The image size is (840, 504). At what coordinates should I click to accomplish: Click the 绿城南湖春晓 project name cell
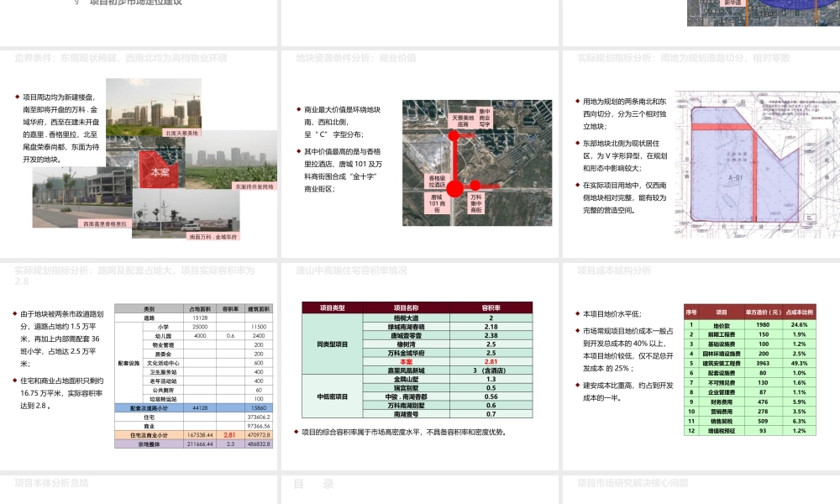click(406, 327)
